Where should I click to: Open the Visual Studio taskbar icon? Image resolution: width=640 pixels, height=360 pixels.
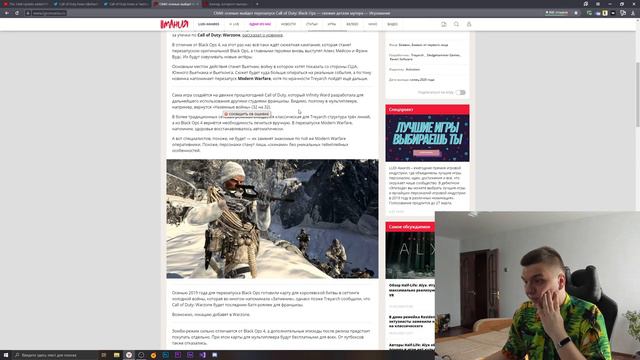(202, 355)
